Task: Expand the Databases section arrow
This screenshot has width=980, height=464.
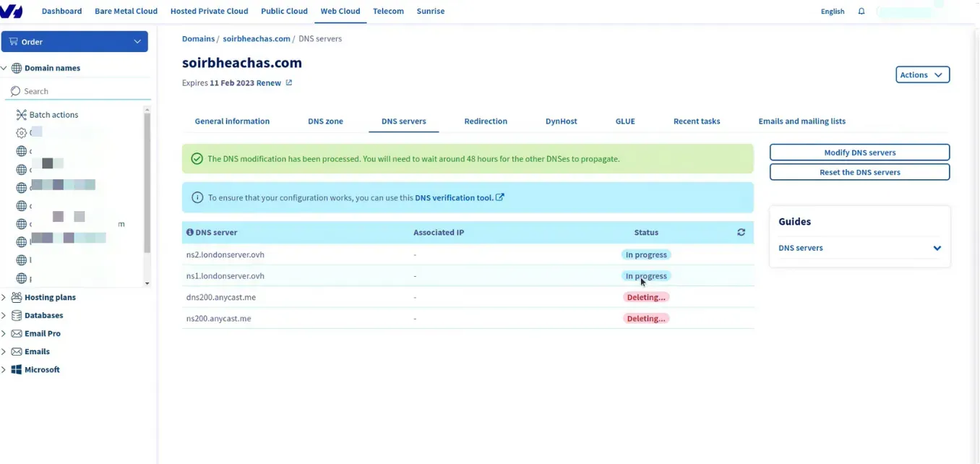Action: coord(4,315)
